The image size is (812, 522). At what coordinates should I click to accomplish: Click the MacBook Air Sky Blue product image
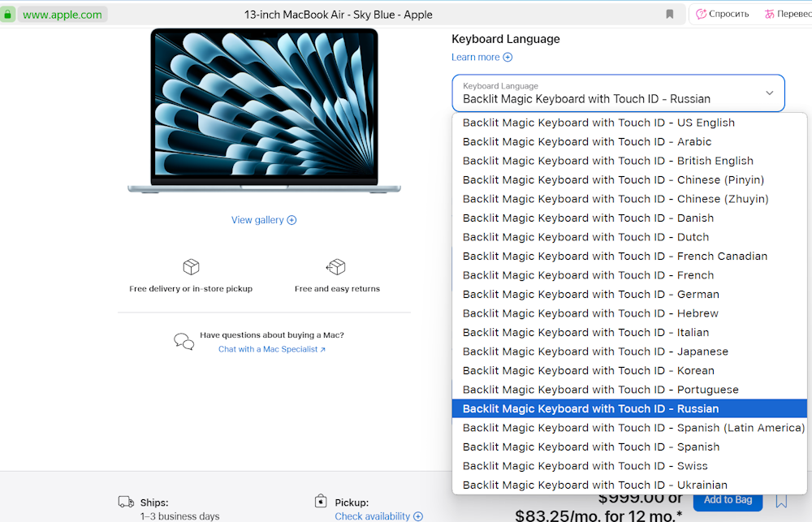pyautogui.click(x=264, y=111)
